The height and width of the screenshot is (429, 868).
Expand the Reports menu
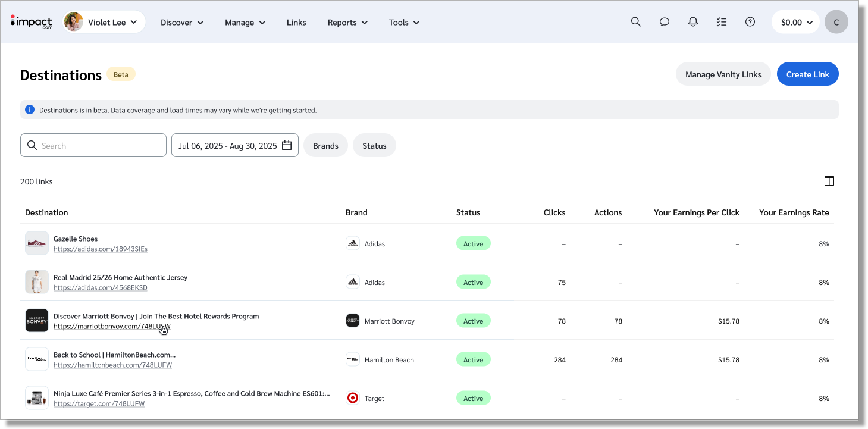[x=347, y=23]
